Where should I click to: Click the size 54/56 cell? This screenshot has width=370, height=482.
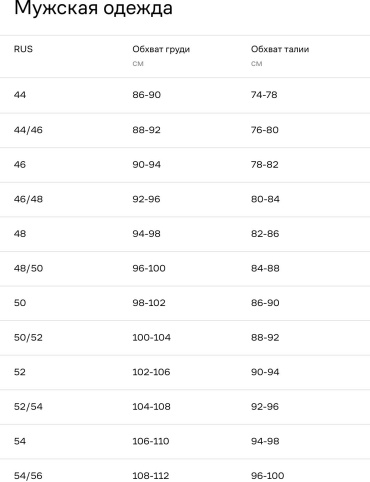28,476
